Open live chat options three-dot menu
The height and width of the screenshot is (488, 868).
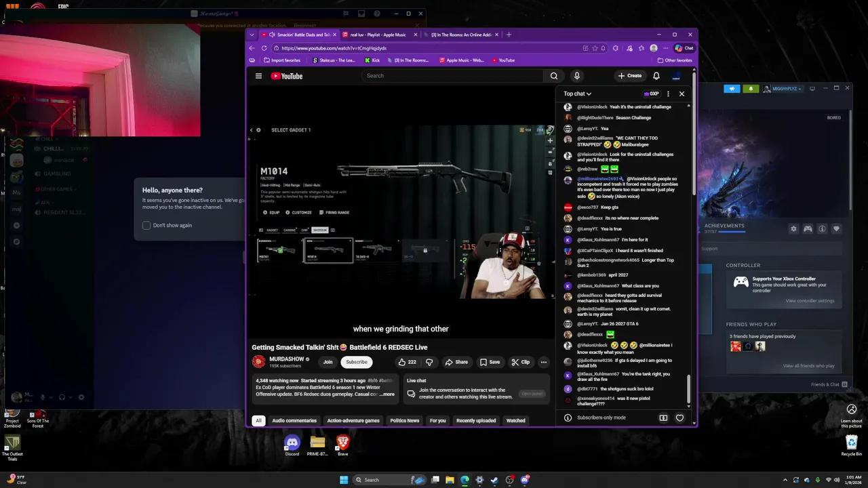[x=668, y=94]
